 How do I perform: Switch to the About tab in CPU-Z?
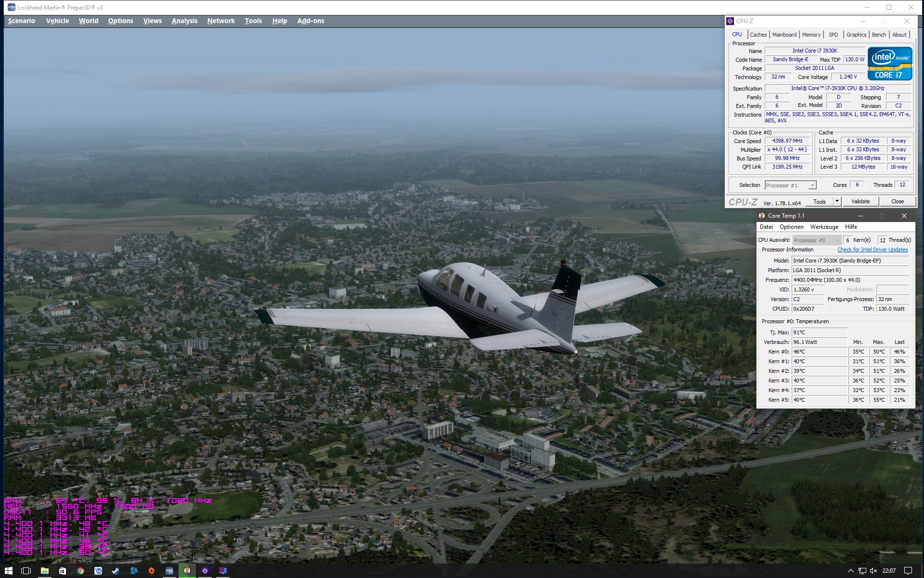(x=899, y=35)
